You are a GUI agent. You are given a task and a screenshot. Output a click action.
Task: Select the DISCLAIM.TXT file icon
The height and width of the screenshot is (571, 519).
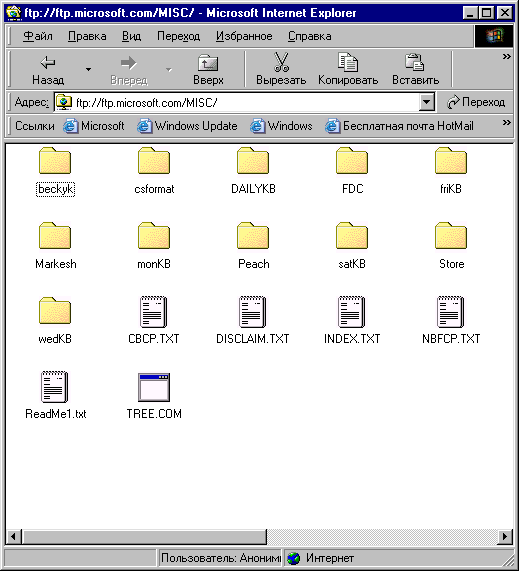pyautogui.click(x=253, y=311)
